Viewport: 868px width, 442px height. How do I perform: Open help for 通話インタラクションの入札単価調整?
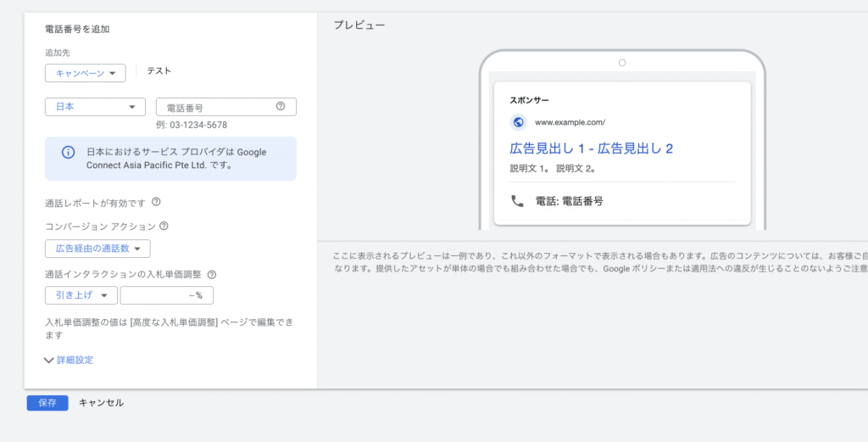(x=212, y=275)
